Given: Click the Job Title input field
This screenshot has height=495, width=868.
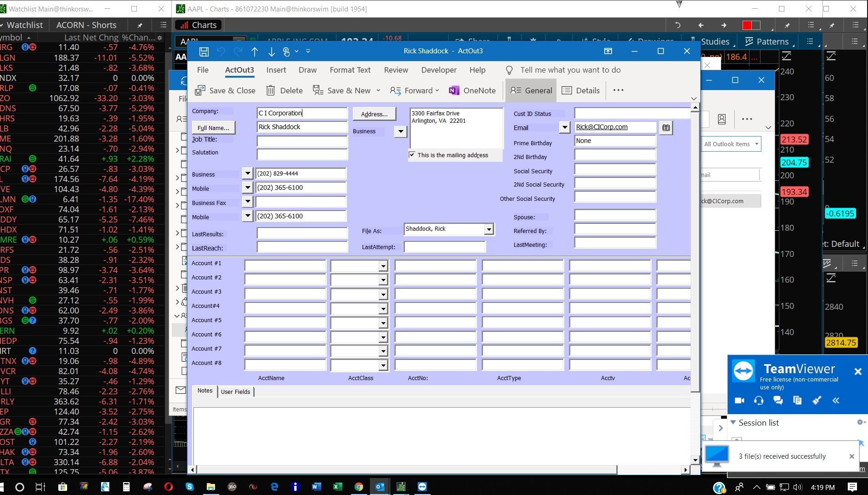Looking at the screenshot, I should (x=302, y=141).
